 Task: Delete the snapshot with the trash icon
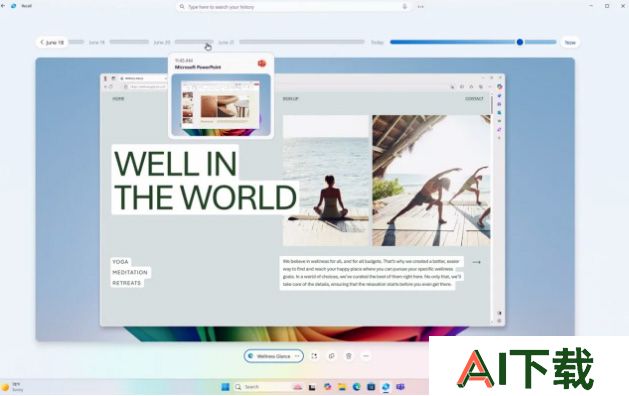click(x=349, y=356)
